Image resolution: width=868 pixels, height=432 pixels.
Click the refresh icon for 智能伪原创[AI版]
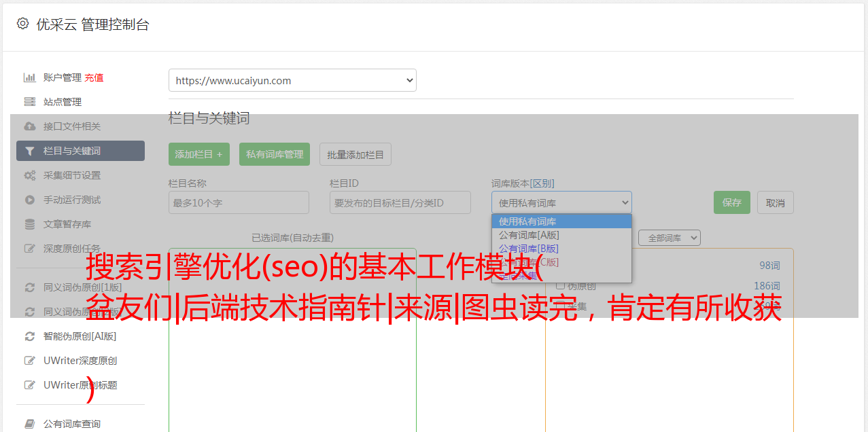30,336
